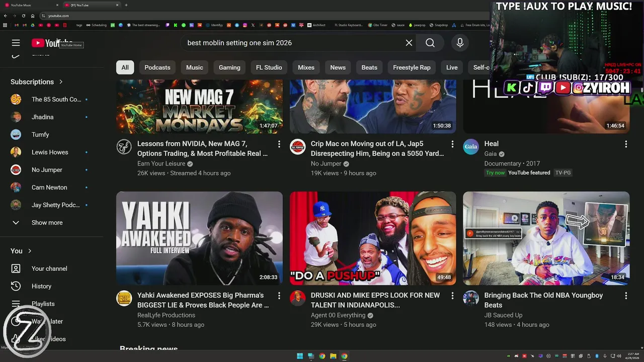Open Discord from system tray

coord(516,356)
